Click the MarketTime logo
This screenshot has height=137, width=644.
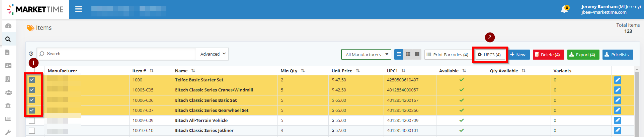(35, 9)
